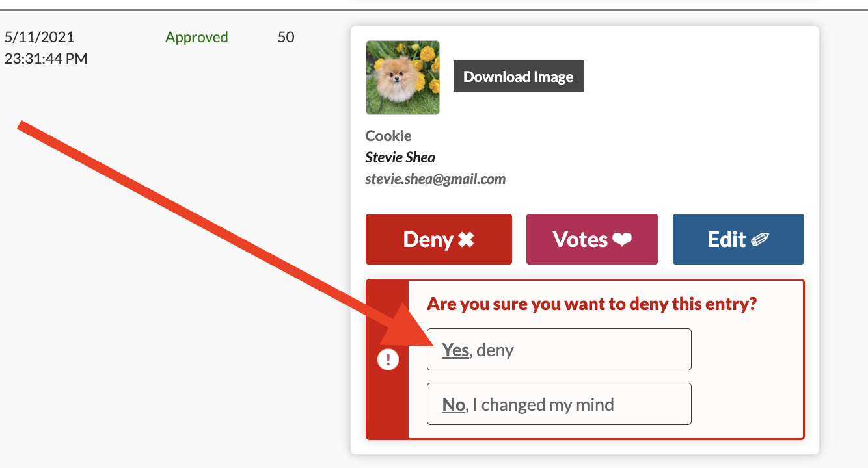Click the red alert sidebar strip
The height and width of the screenshot is (468, 868).
(x=388, y=359)
